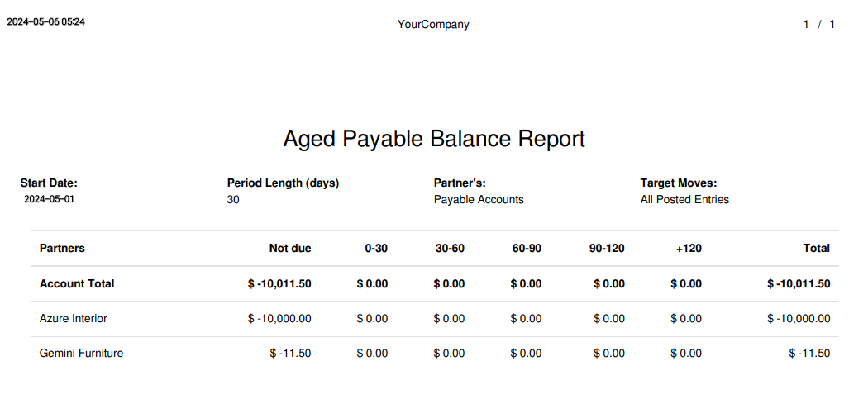Click the Account Total row label
868x418 pixels.
tap(77, 284)
